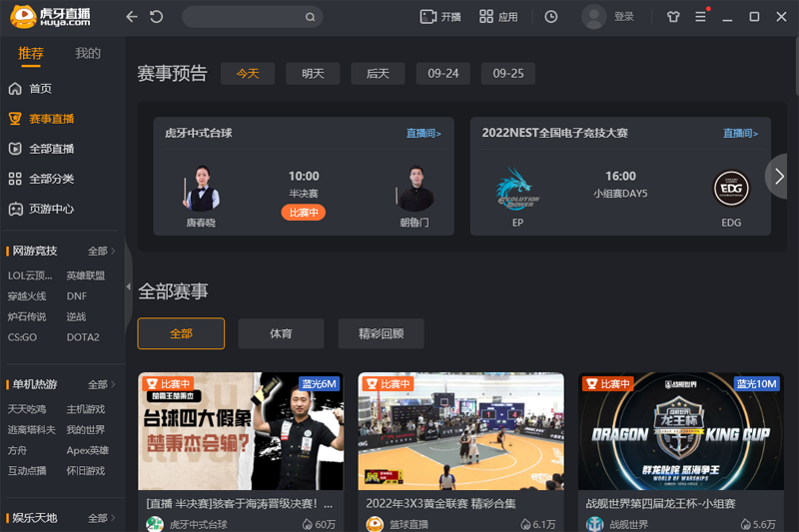Screen dimensions: 799x532
Task: Expand 娱乐天地 全部 list
Action: pos(102,518)
